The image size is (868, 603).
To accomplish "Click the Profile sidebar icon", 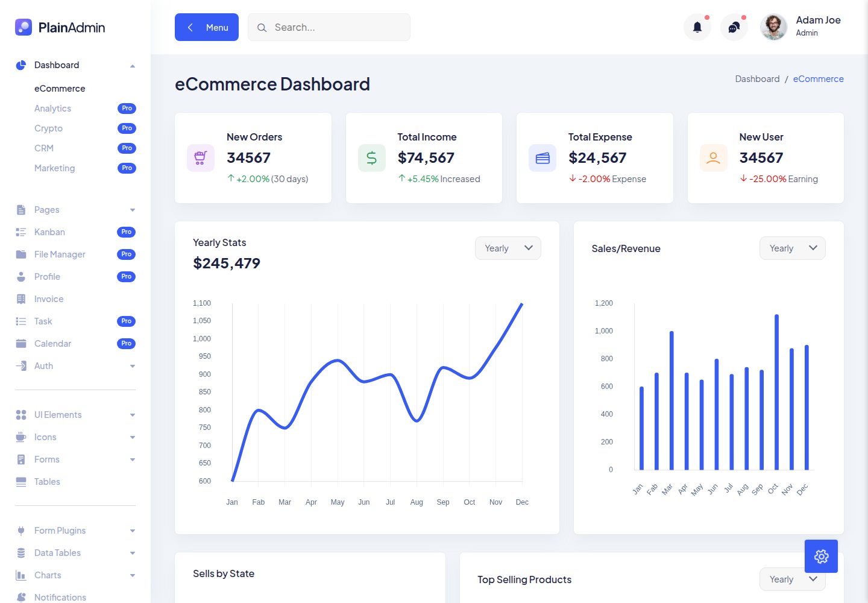I will 21,277.
